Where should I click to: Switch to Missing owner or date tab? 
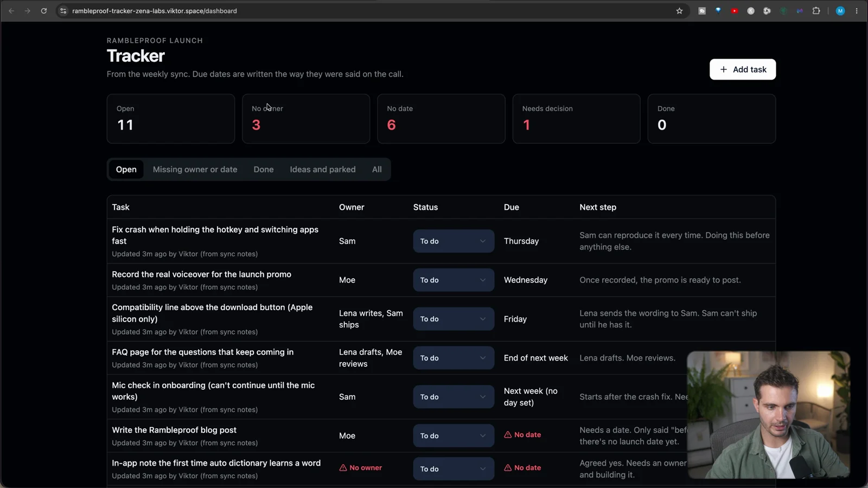(195, 170)
